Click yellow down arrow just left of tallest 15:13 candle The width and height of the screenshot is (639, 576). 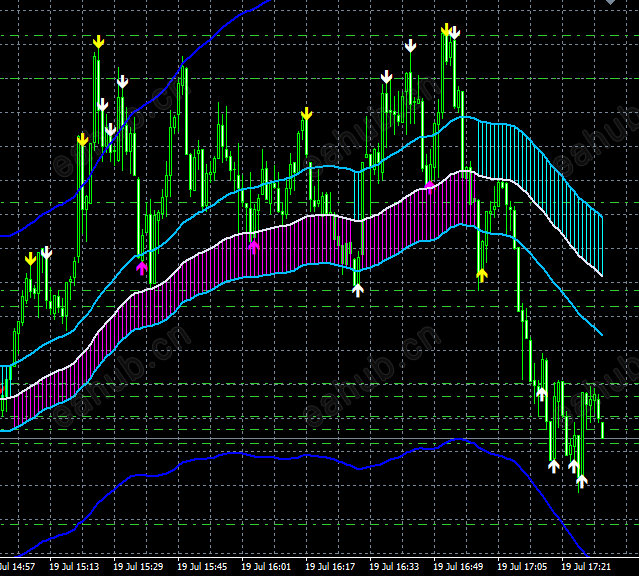pos(82,139)
